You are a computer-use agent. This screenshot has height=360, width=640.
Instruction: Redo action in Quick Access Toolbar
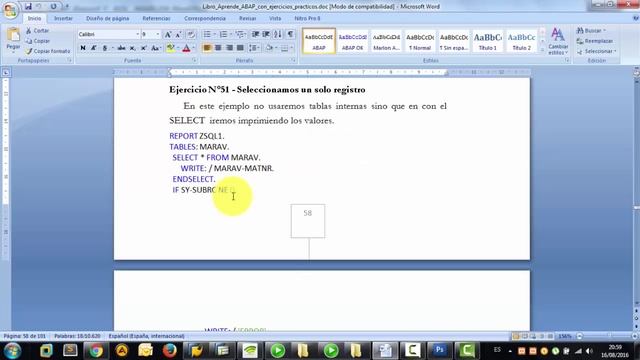(53, 7)
